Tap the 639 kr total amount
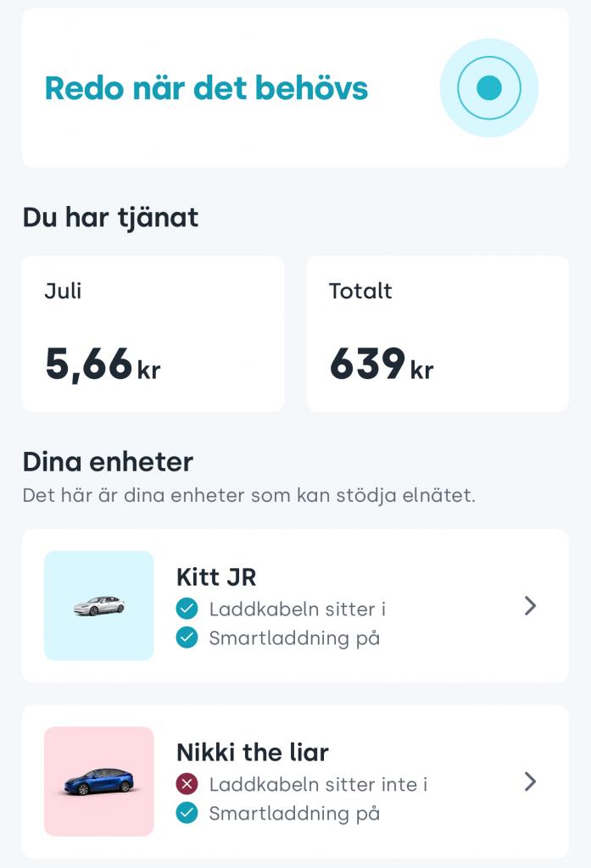591x868 pixels. [381, 364]
